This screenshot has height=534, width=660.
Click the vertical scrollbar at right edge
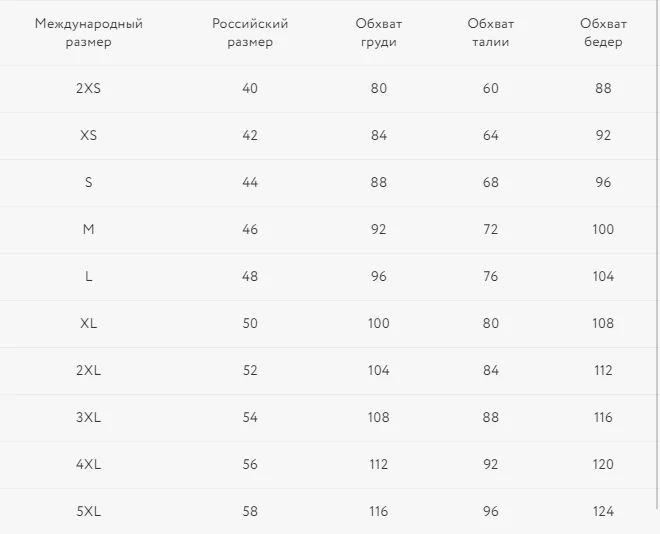[x=658, y=254]
